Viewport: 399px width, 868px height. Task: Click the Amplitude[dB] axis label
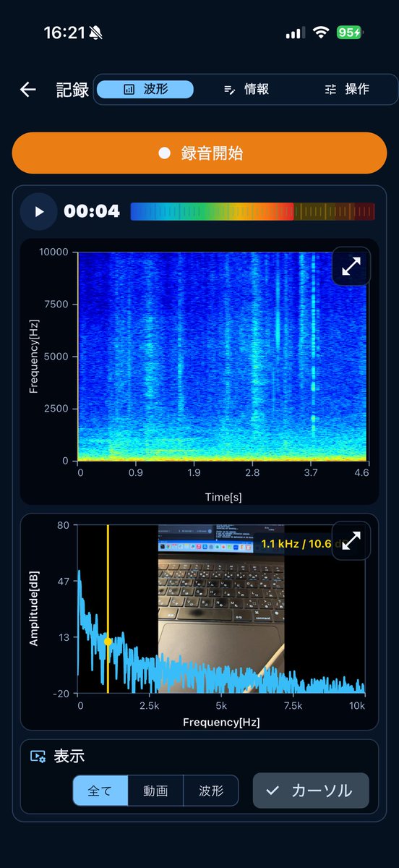pos(33,608)
